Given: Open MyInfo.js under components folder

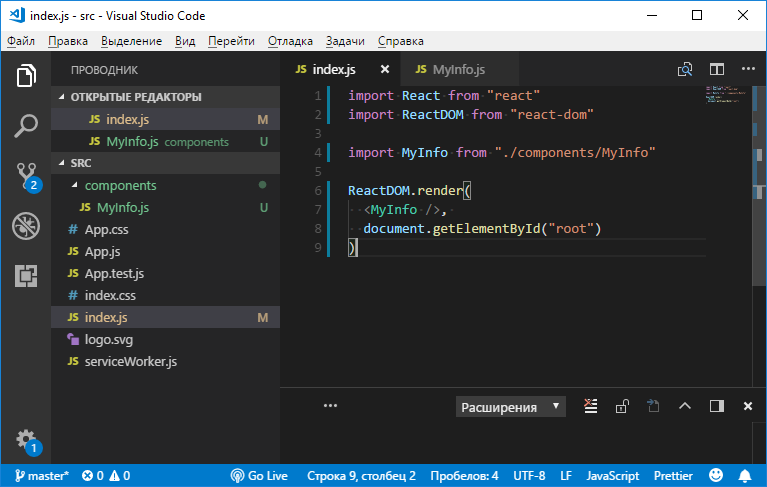Looking at the screenshot, I should (x=165, y=207).
